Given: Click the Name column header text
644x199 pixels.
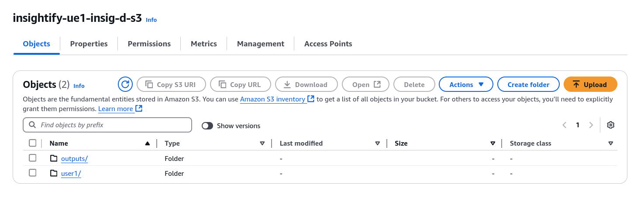Looking at the screenshot, I should pyautogui.click(x=59, y=143).
